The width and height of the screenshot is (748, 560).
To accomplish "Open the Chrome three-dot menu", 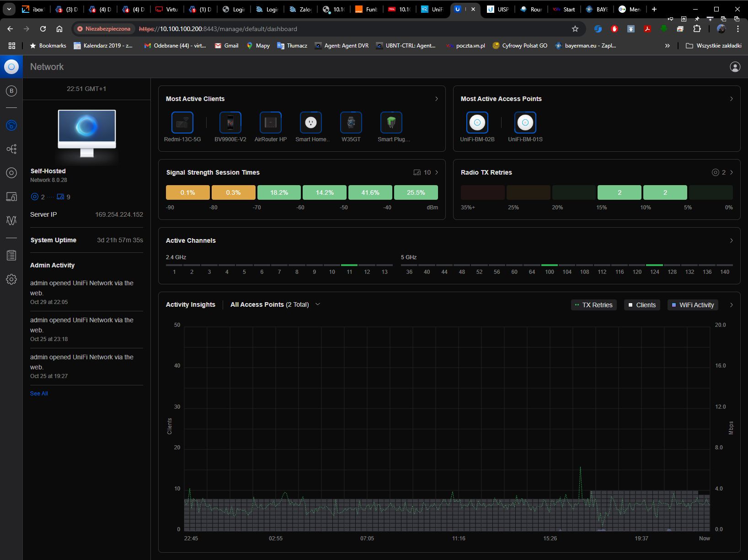I will coord(737,29).
